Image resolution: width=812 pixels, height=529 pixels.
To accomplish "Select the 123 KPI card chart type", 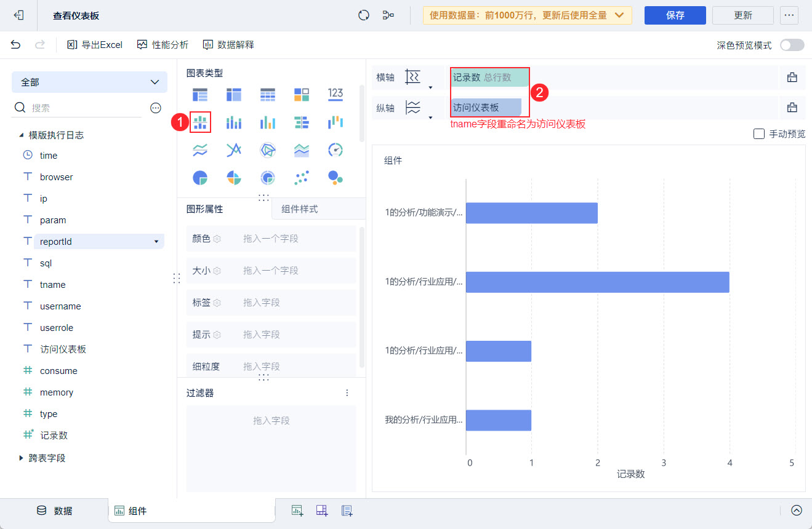I will (x=336, y=94).
